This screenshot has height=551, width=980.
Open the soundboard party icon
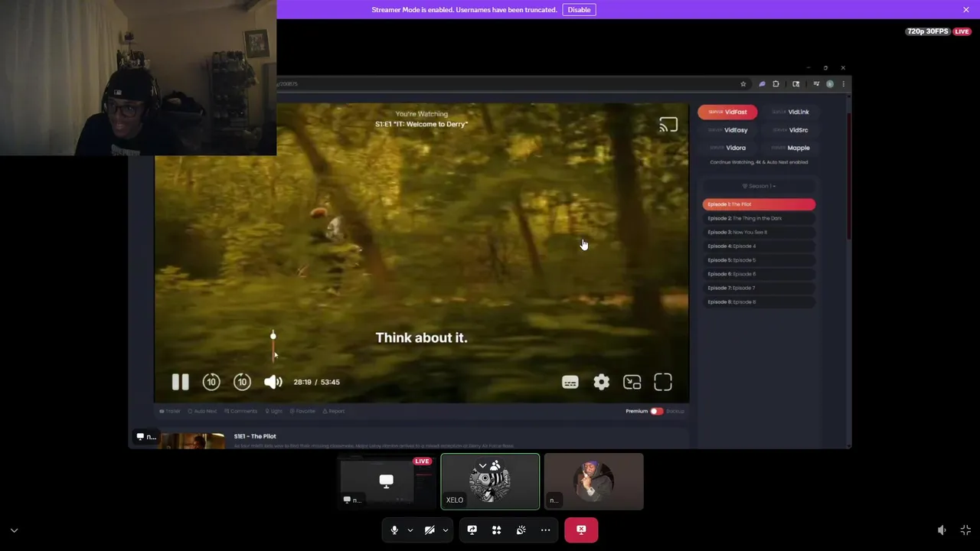(x=521, y=530)
